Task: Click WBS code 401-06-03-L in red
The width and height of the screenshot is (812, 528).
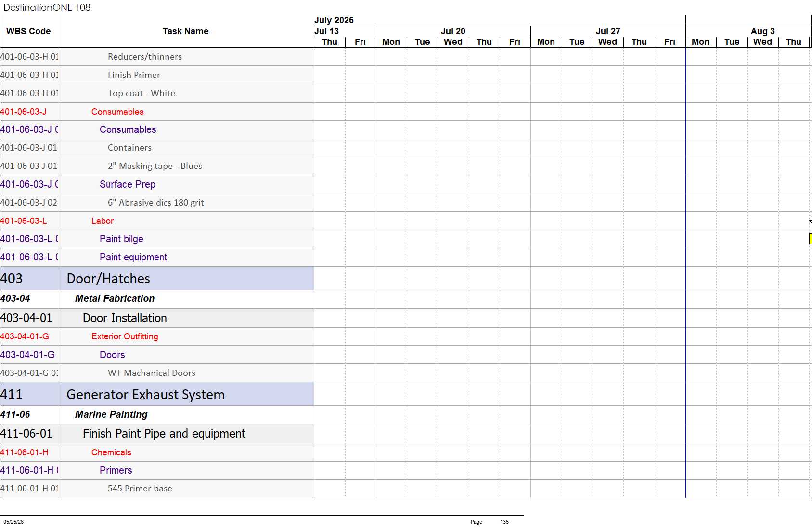Action: click(24, 221)
